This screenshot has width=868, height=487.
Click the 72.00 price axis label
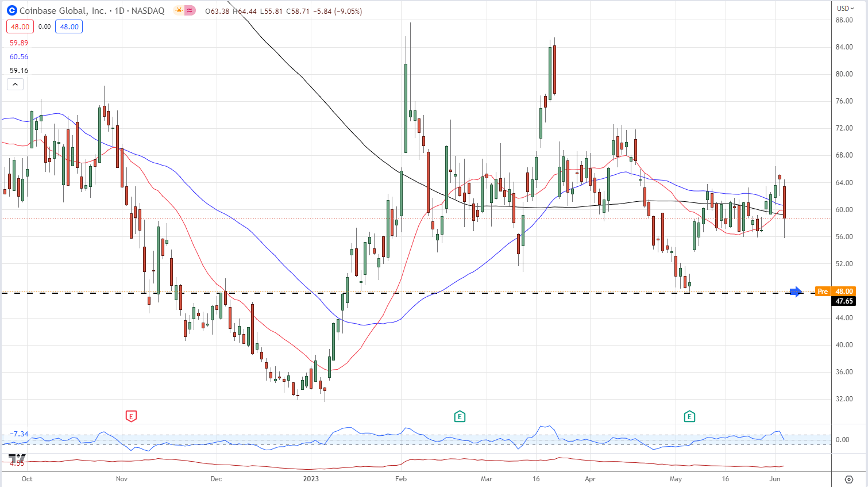(x=844, y=128)
